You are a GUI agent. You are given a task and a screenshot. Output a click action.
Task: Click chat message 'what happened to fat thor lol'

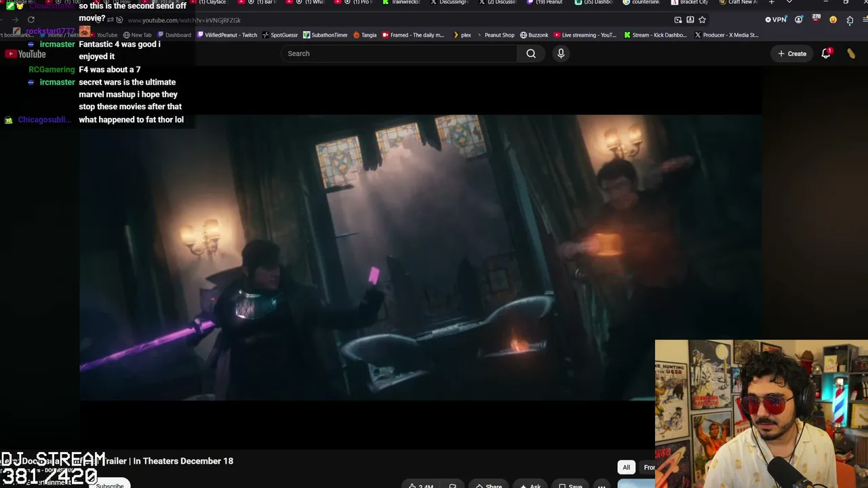click(131, 119)
